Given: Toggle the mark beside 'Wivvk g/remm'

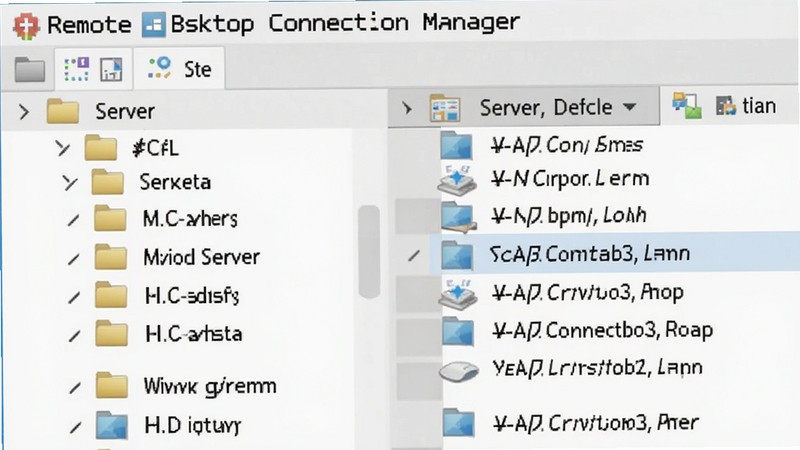Looking at the screenshot, I should 75,388.
